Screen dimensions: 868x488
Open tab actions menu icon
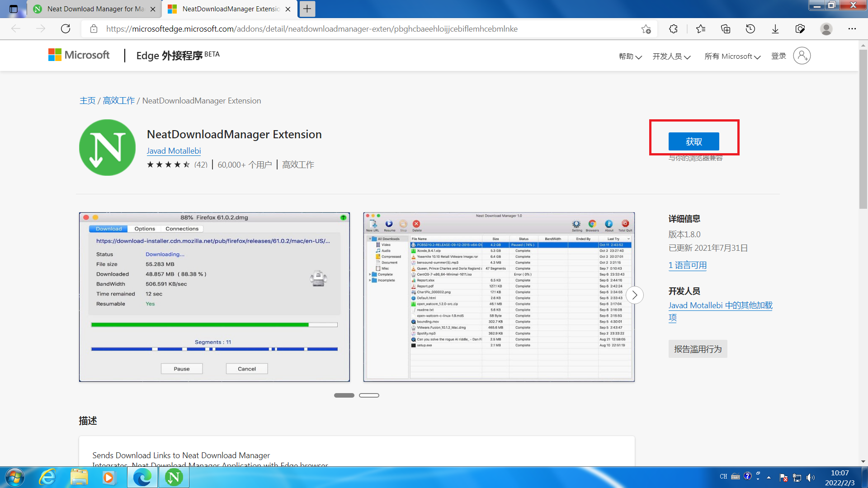[x=14, y=9]
